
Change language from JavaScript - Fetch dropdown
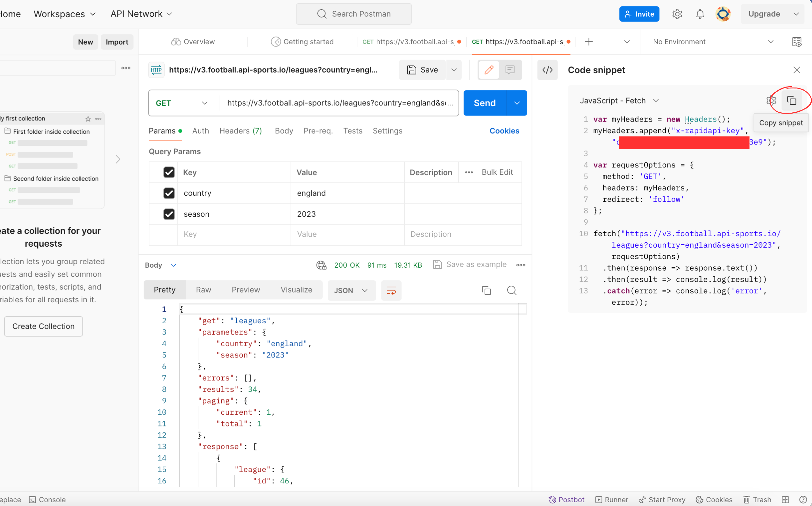tap(619, 100)
